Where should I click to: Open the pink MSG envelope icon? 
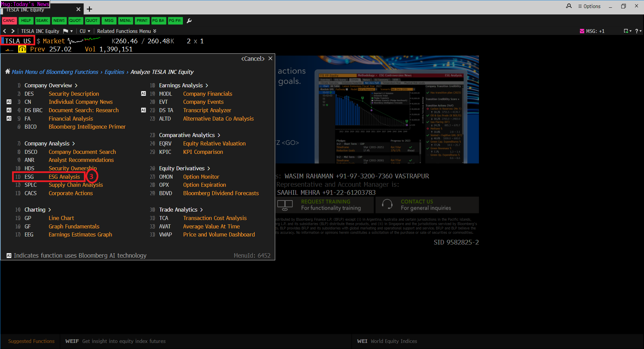coord(582,31)
